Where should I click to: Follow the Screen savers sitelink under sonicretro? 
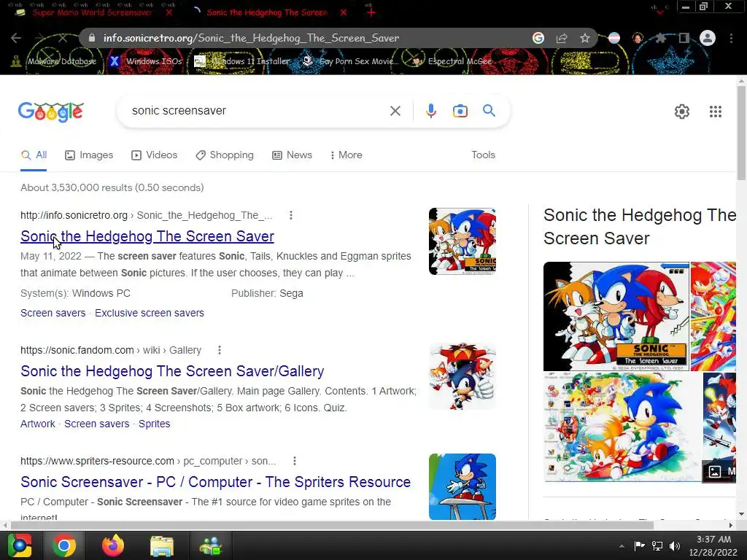[x=53, y=313]
